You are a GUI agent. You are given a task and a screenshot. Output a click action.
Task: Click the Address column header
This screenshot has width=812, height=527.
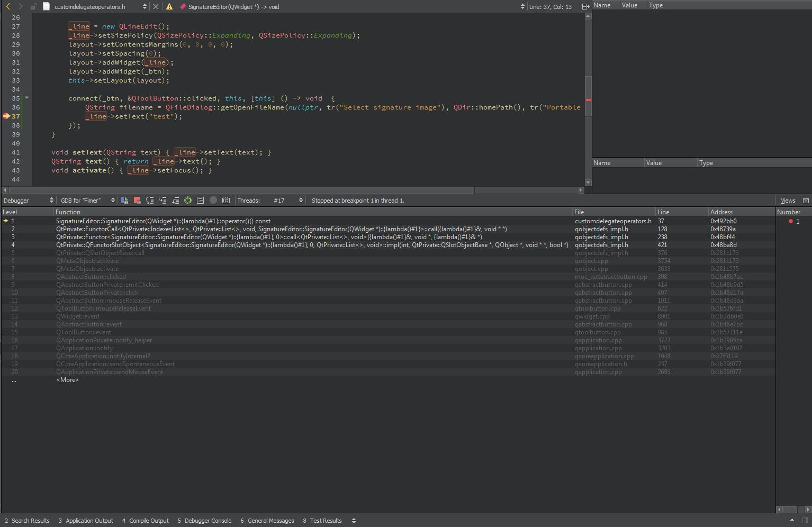(x=741, y=212)
